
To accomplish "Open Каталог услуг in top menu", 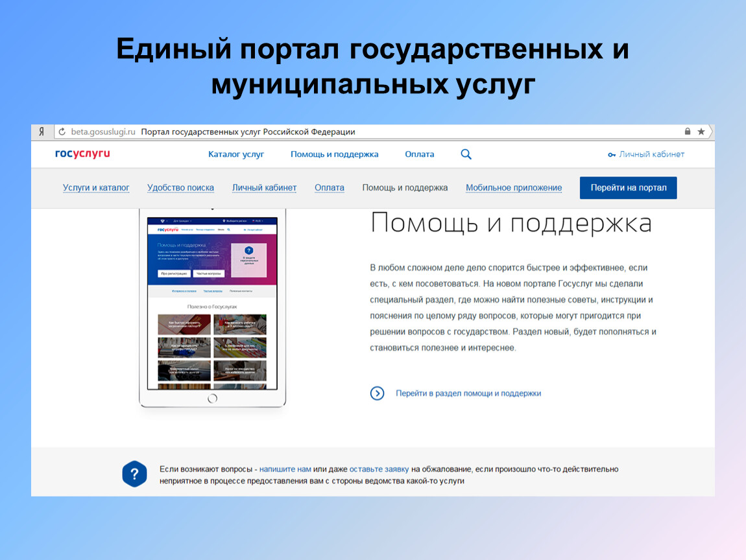I will [236, 154].
